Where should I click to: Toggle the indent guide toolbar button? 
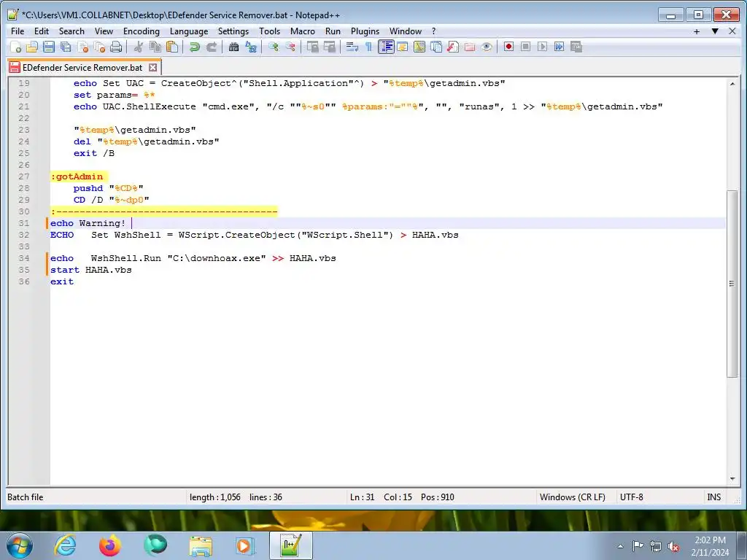386,47
